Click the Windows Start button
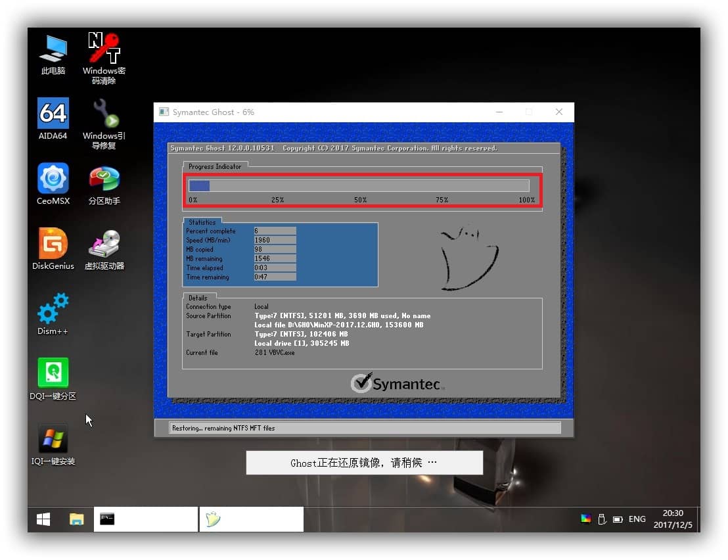This screenshot has height=560, width=728. click(43, 519)
